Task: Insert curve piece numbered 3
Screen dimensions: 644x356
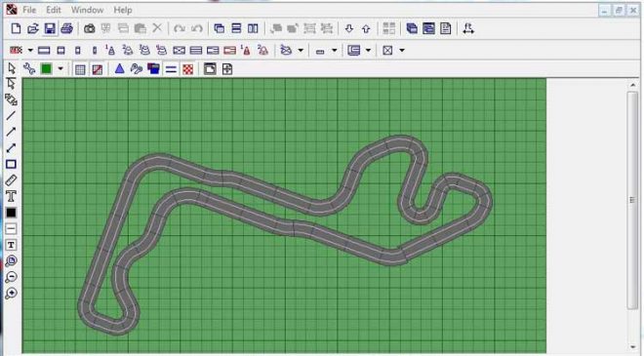Action: (144, 50)
